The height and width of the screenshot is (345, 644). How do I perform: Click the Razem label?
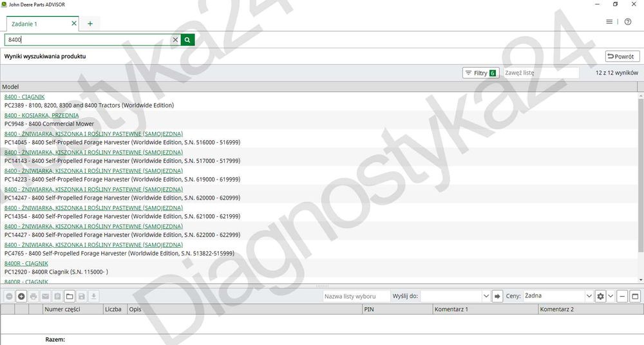tap(55, 340)
